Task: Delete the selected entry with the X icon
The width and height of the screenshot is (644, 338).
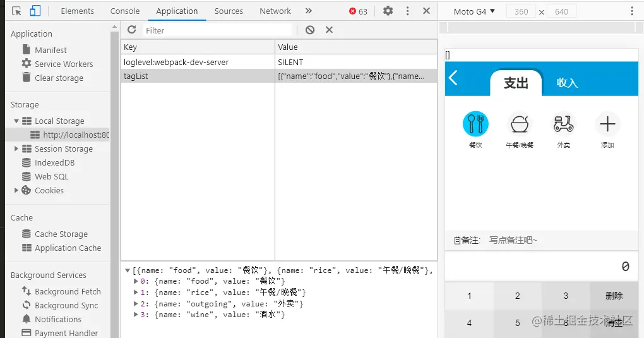Action: tap(329, 30)
